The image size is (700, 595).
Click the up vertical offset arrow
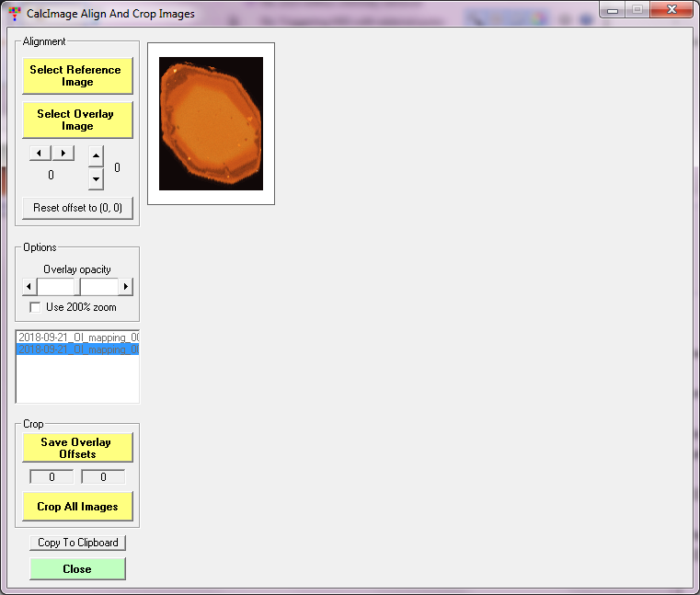pyautogui.click(x=96, y=155)
